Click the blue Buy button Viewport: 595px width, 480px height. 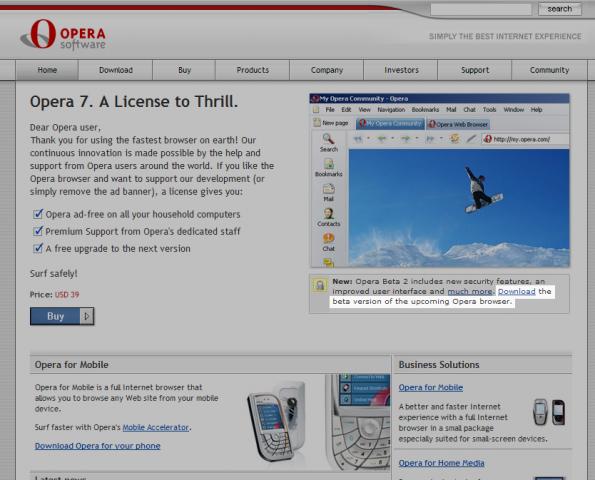tap(62, 316)
